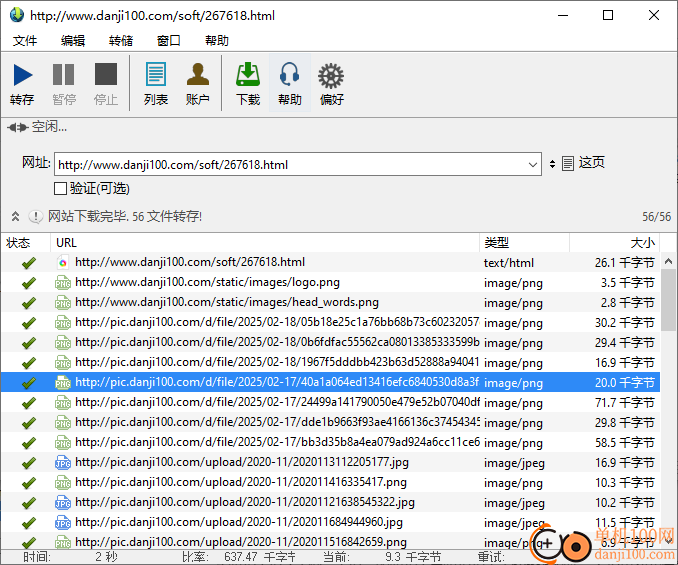Collapse the panel with double-chevron arrow
678x565 pixels.
coord(16,216)
